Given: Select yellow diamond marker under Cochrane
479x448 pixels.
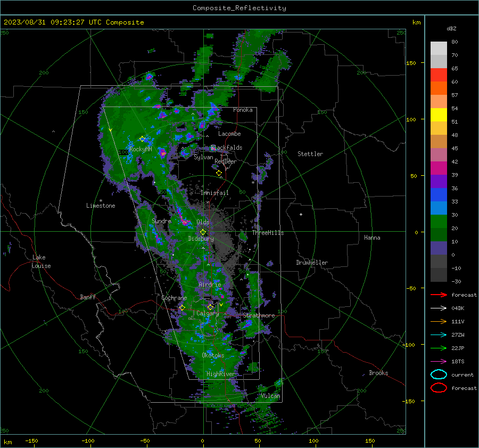Looking at the screenshot, I should point(182,307).
